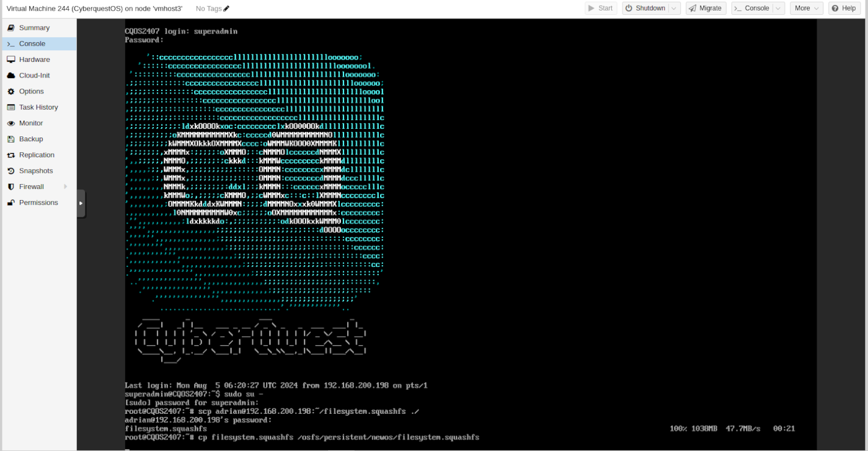The image size is (868, 451).
Task: Click the Replication arrows icon
Action: point(11,155)
